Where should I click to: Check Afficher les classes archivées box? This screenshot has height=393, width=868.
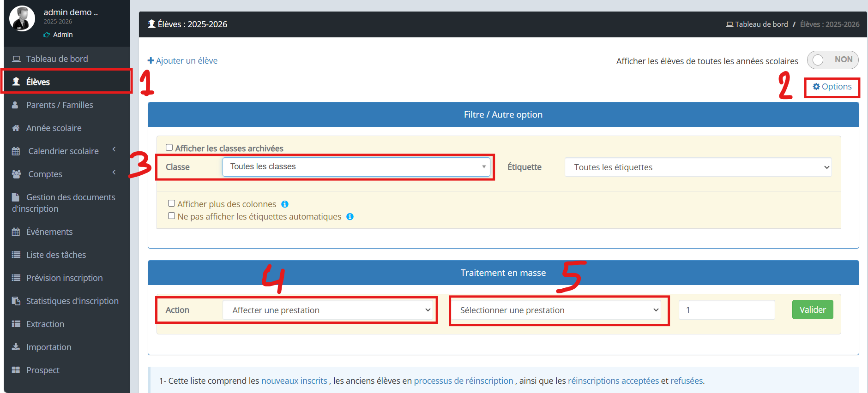pyautogui.click(x=169, y=148)
